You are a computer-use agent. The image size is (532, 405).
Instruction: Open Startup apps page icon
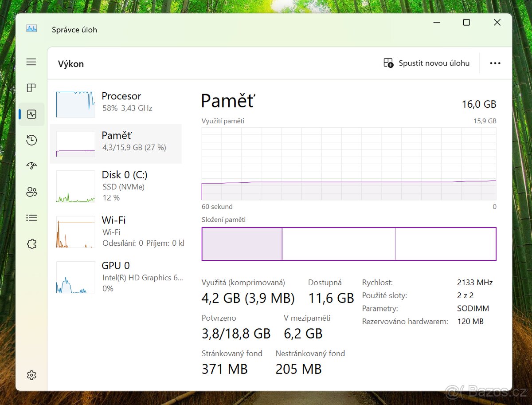pyautogui.click(x=31, y=166)
